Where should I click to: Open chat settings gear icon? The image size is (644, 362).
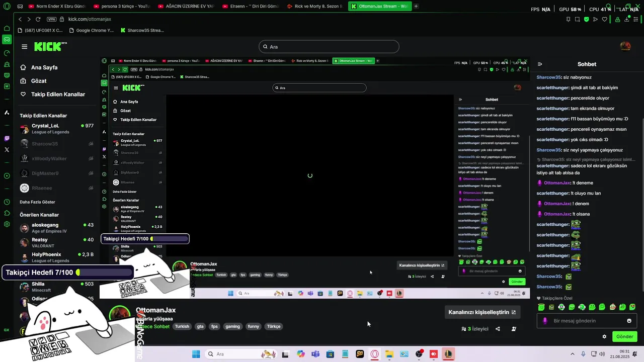point(604,336)
